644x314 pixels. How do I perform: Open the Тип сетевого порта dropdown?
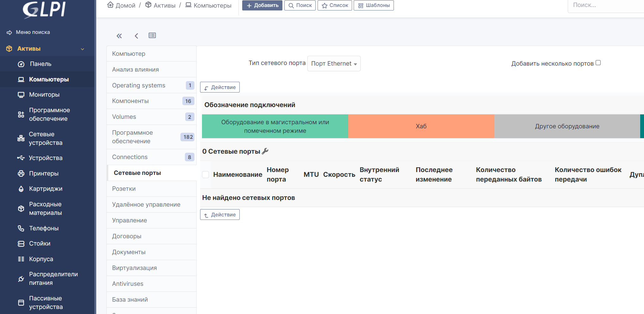coord(334,64)
